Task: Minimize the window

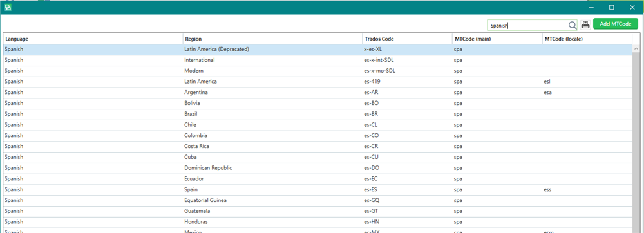Action: (592, 7)
